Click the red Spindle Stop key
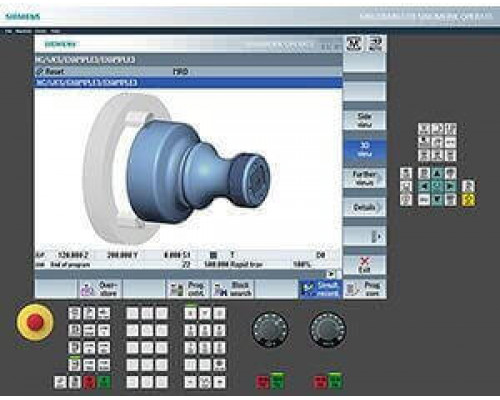500x400 pixels. pos(263,382)
